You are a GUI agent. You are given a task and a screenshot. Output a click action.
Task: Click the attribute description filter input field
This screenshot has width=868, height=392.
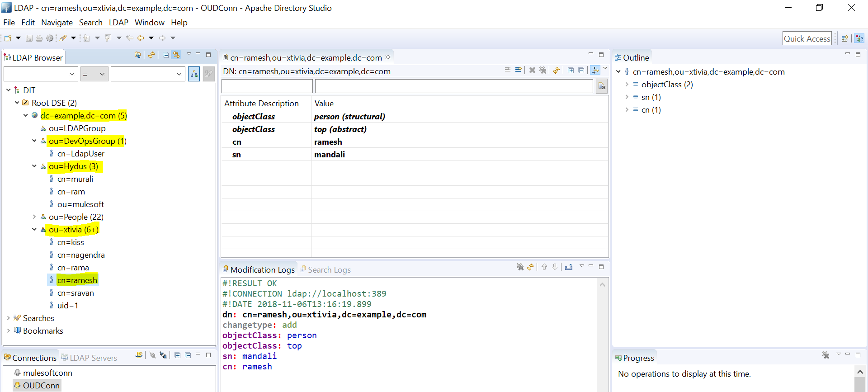(x=267, y=86)
